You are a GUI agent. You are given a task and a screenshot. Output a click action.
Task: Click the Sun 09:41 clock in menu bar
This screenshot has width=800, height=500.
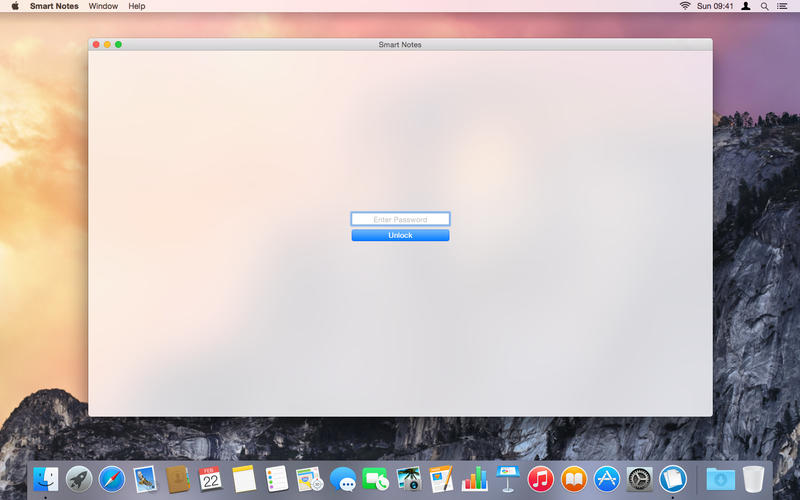[715, 6]
